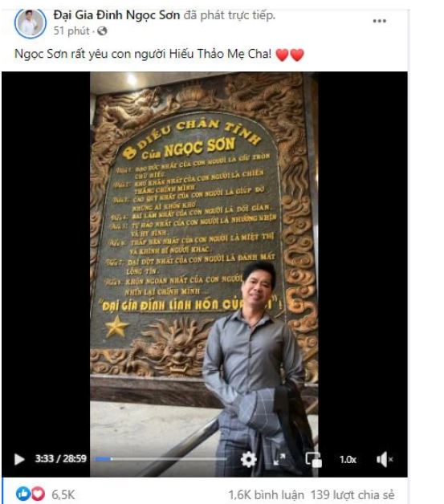Image resolution: width=444 pixels, height=504 pixels.
Task: Open video settings gear icon
Action: (249, 459)
